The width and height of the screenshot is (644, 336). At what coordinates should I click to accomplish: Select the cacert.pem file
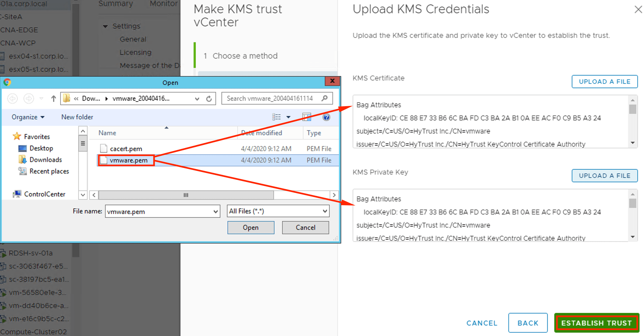pyautogui.click(x=126, y=149)
